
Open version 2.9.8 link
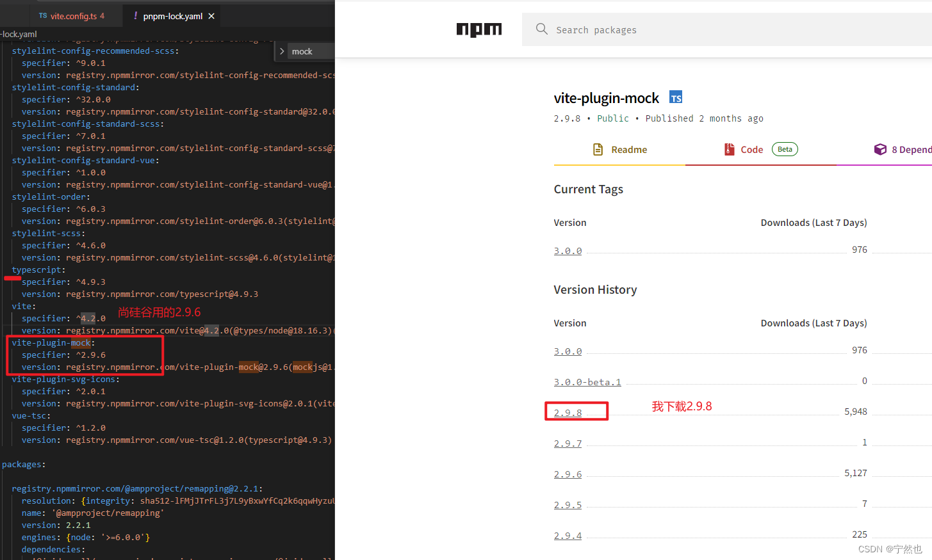point(568,413)
